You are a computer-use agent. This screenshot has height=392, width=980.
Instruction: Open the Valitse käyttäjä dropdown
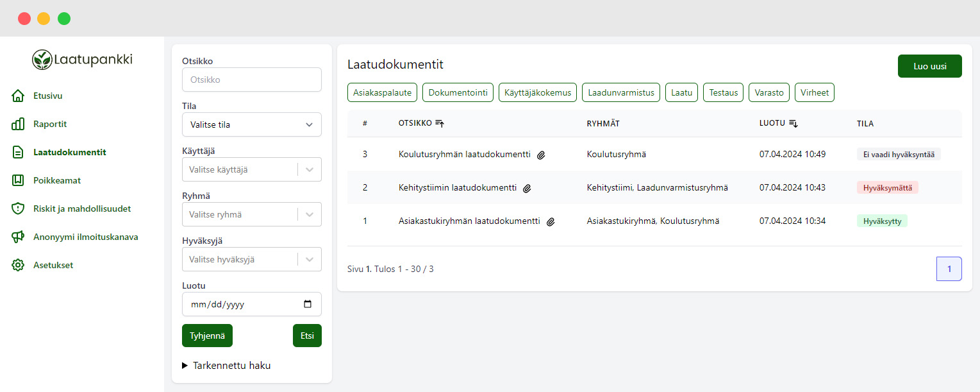(x=251, y=169)
